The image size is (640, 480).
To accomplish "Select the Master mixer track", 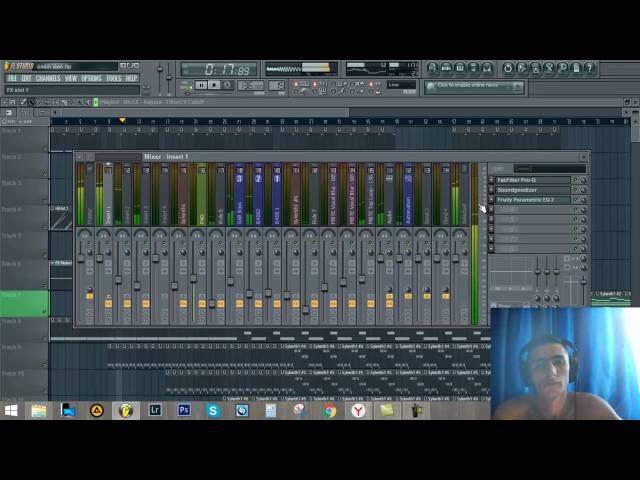I will [x=89, y=195].
